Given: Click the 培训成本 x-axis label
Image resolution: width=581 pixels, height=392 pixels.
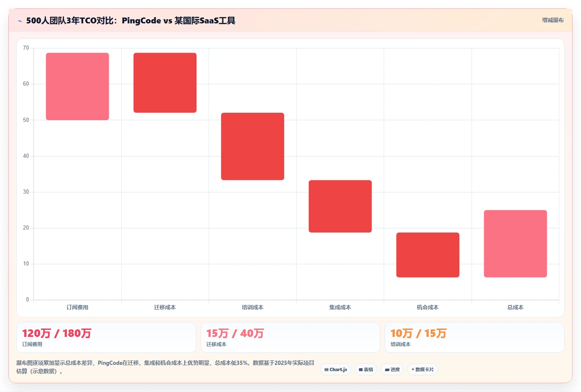Looking at the screenshot, I should [x=252, y=307].
